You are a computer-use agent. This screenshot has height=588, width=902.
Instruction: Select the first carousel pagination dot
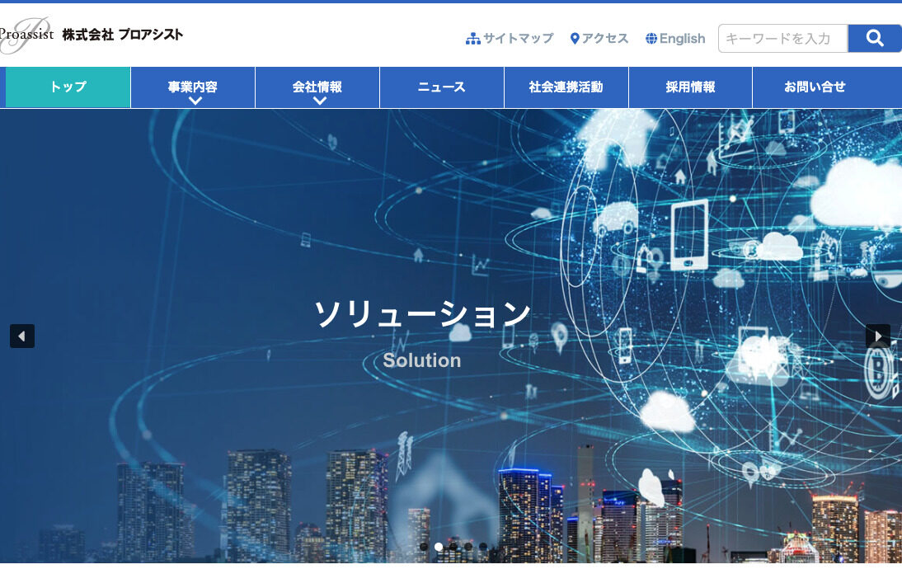tap(425, 546)
